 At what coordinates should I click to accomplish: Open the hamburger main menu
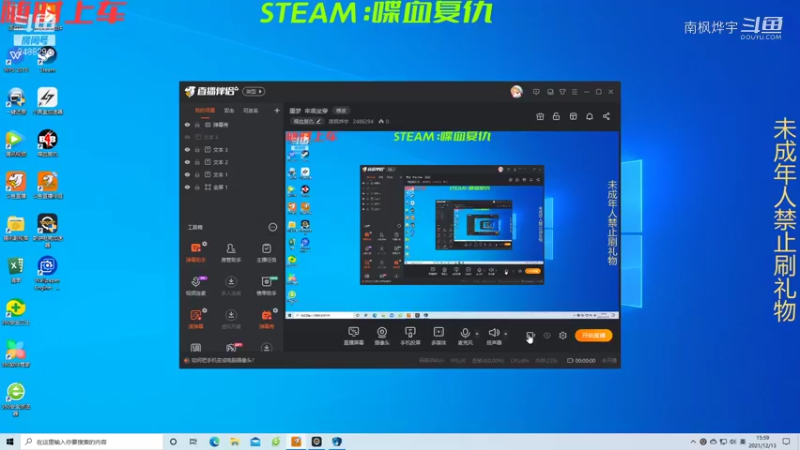coord(574,92)
